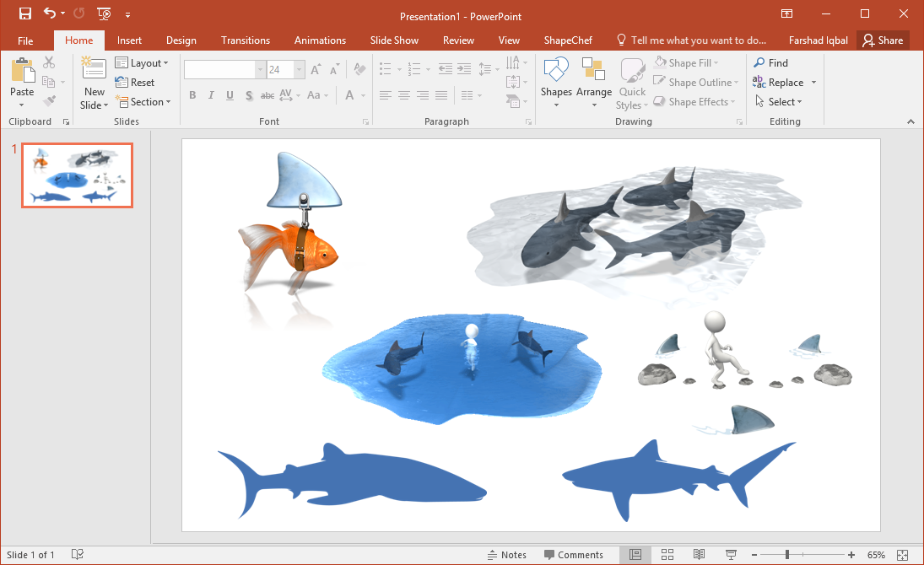Switch to the Design tab
Screen dimensions: 924x565
(x=181, y=40)
